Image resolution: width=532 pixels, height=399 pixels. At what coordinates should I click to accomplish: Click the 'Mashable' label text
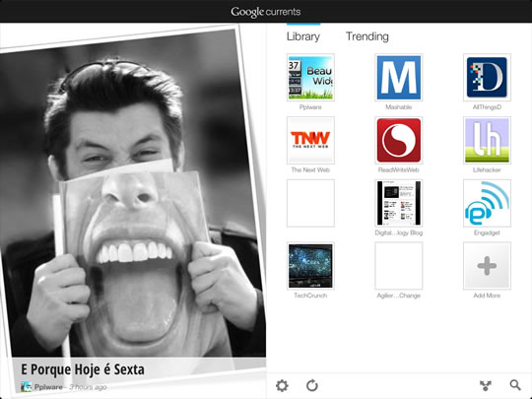click(399, 107)
